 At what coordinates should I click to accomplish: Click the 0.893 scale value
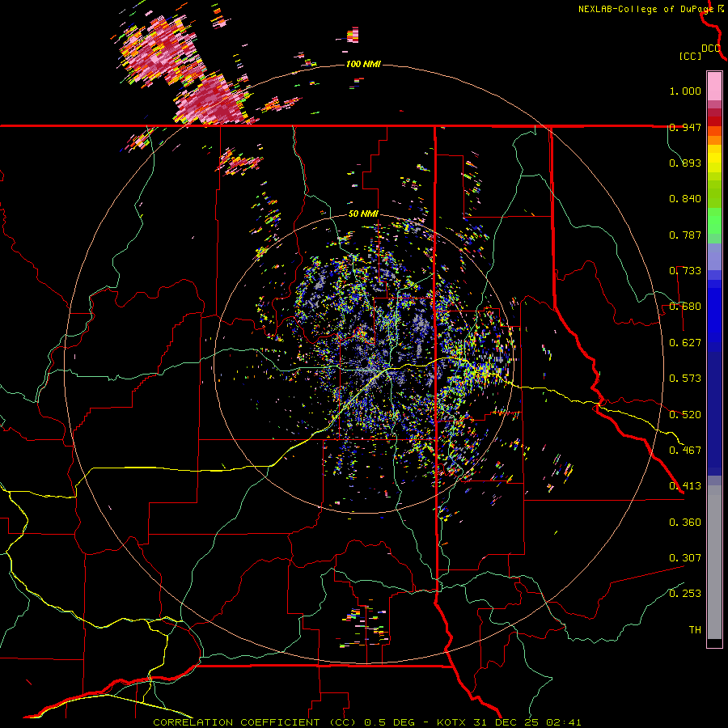[x=685, y=163]
